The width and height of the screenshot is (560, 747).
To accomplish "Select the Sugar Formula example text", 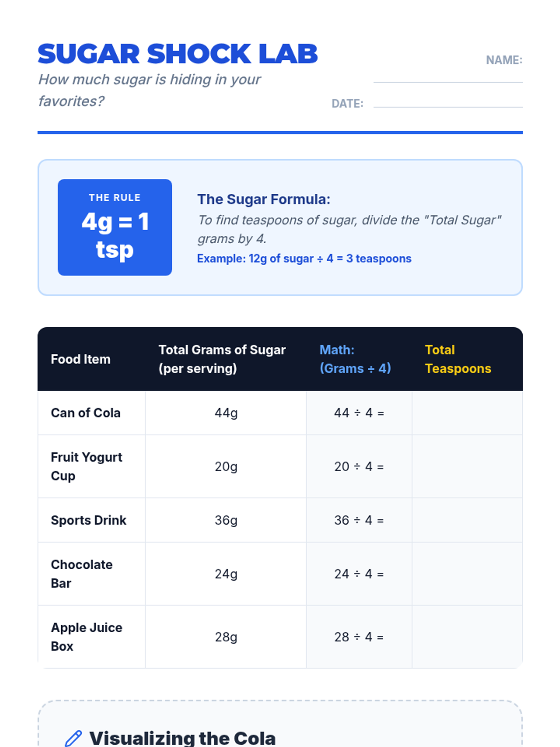I will point(304,259).
